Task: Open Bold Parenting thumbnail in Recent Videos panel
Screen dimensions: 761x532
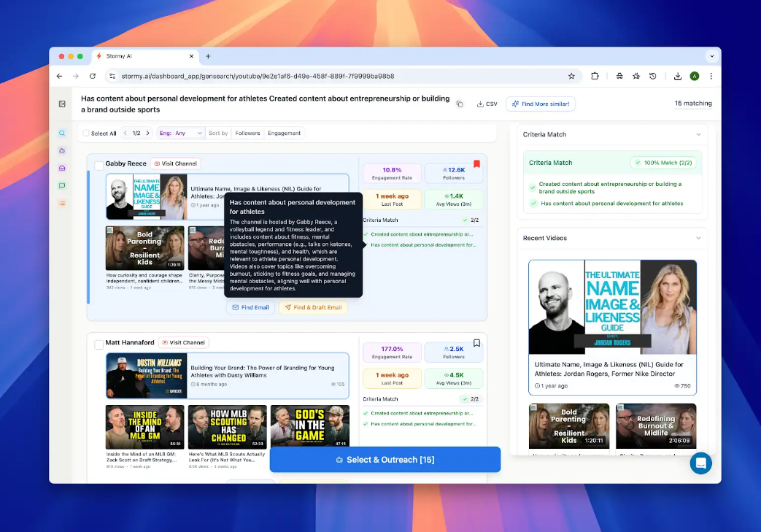Action: click(569, 426)
